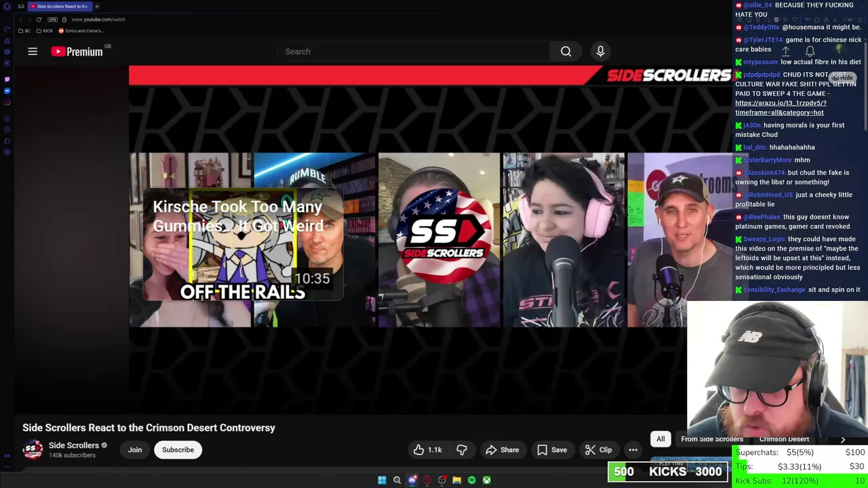Show more filter chips with right arrow

(843, 439)
